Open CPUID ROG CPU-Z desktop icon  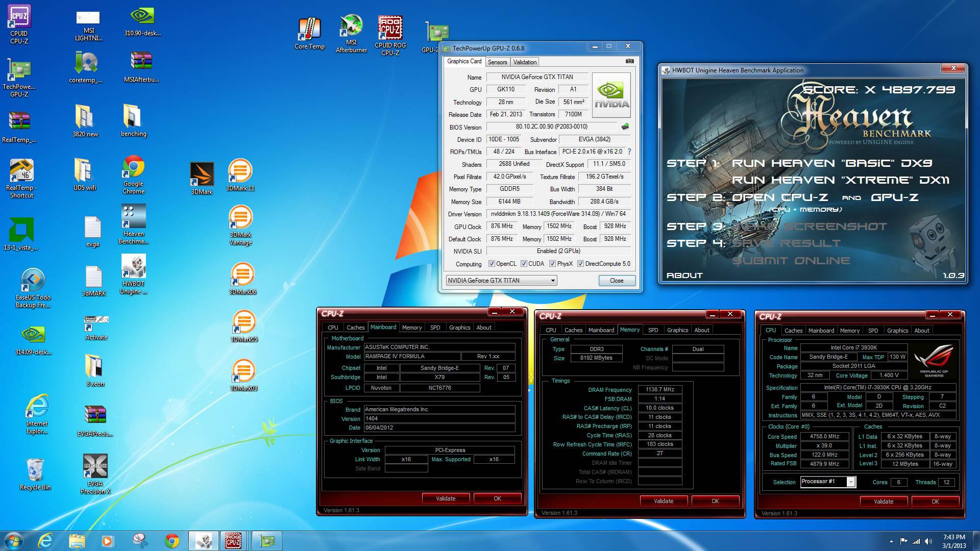(x=390, y=35)
